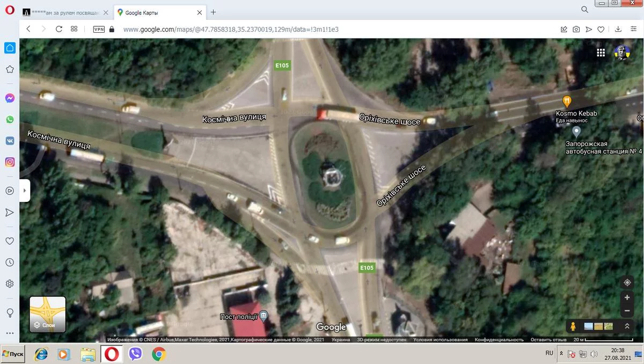644x364 pixels.
Task: Close the Google Карты tab
Action: click(200, 12)
